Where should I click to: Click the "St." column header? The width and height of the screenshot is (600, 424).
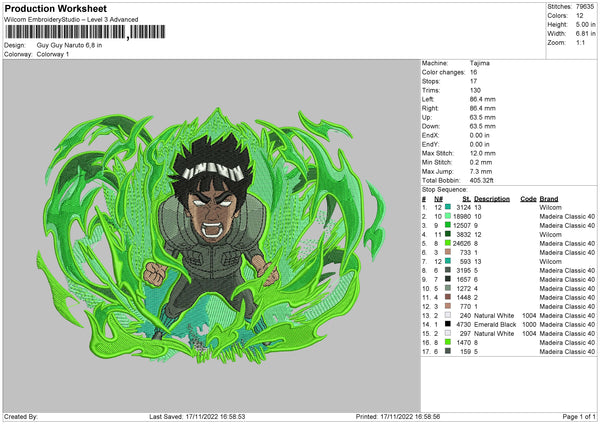pyautogui.click(x=466, y=199)
